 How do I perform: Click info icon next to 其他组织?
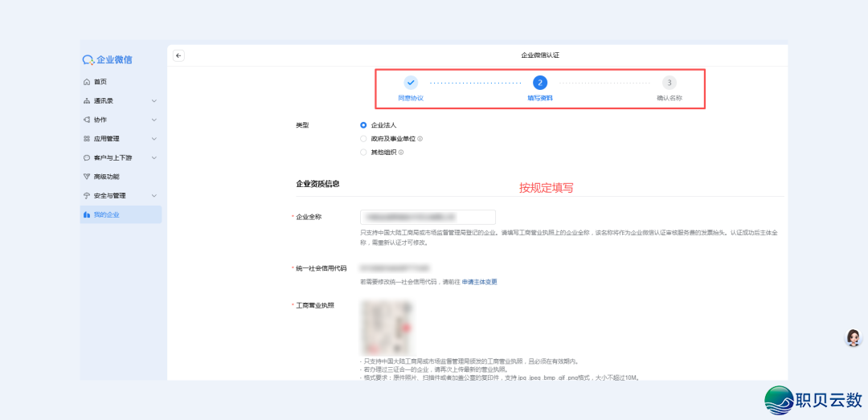[401, 152]
